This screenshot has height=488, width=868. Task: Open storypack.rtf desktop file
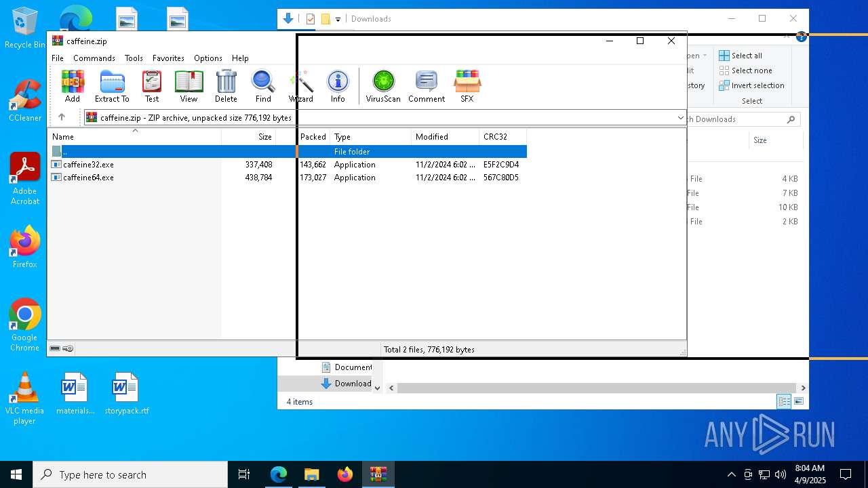coord(126,394)
